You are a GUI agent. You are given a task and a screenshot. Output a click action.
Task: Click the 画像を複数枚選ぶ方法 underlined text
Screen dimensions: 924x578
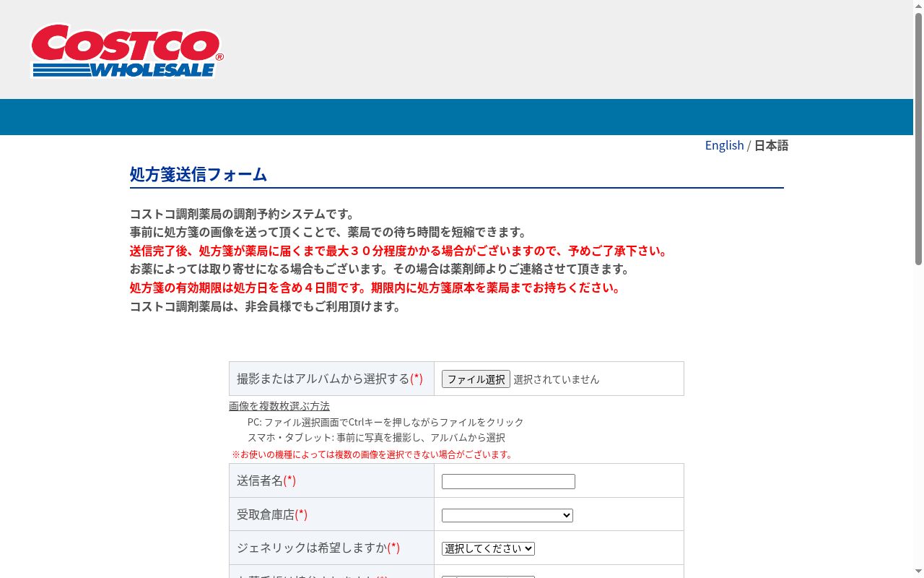click(279, 406)
